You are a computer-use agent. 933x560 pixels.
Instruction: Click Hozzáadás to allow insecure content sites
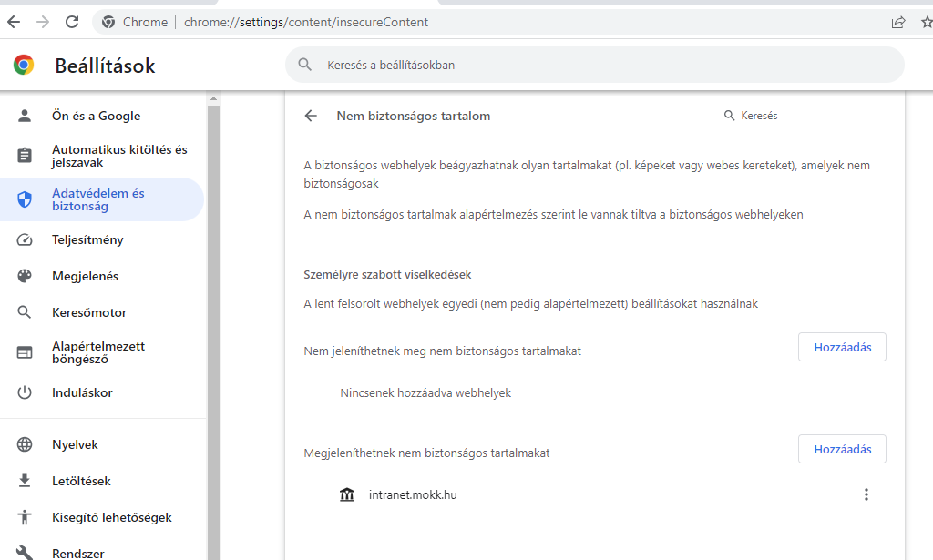(841, 449)
